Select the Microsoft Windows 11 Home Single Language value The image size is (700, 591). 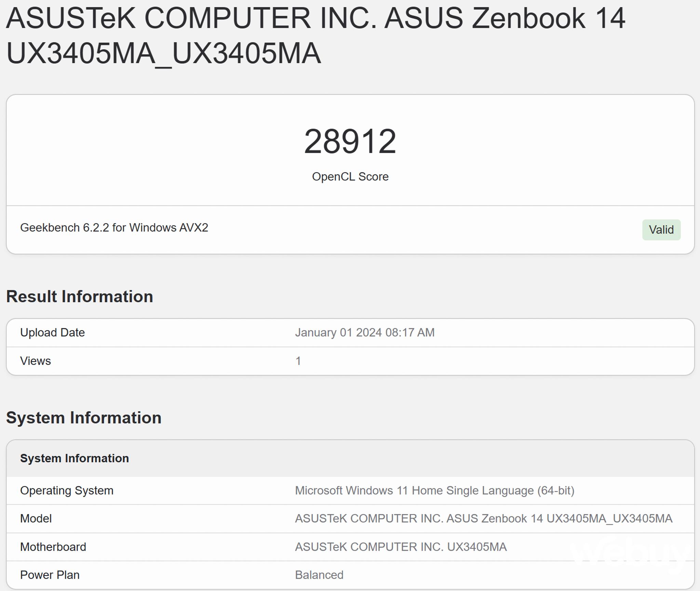coord(434,490)
